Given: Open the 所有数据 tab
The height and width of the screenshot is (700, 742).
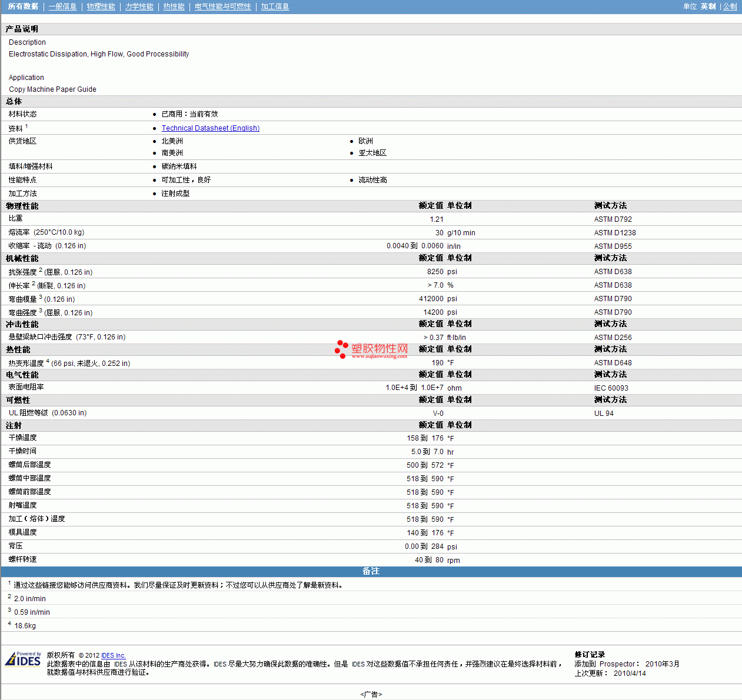Looking at the screenshot, I should point(23,6).
